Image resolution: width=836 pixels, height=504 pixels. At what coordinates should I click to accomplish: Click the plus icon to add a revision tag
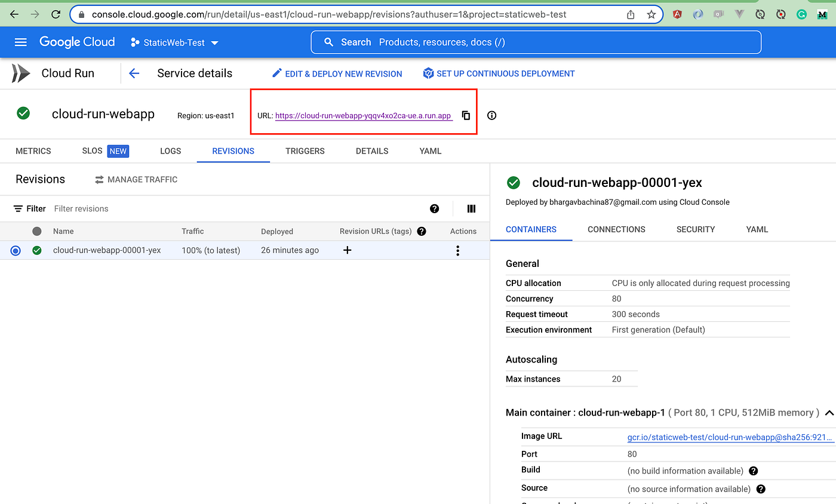[347, 250]
